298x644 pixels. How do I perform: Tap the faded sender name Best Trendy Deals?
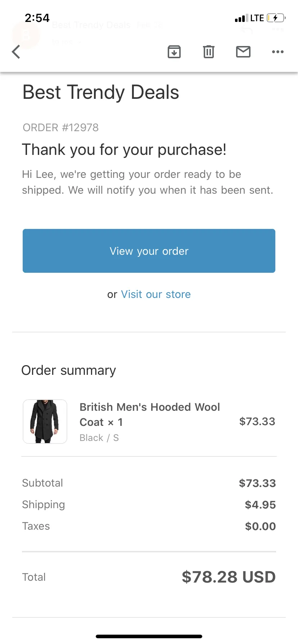tap(91, 25)
